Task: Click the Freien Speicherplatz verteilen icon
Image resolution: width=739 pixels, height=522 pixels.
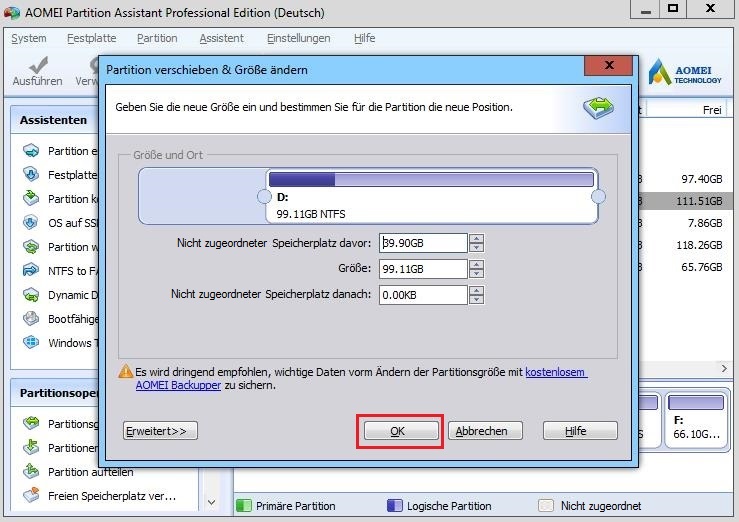Action: 31,495
